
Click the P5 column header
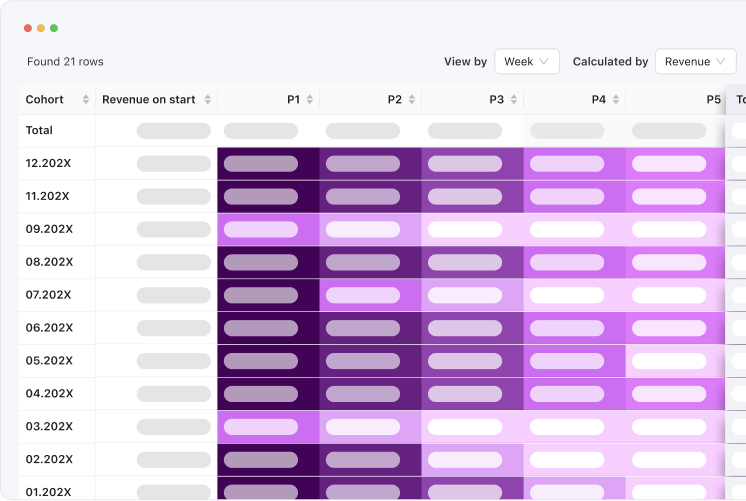[x=713, y=100]
